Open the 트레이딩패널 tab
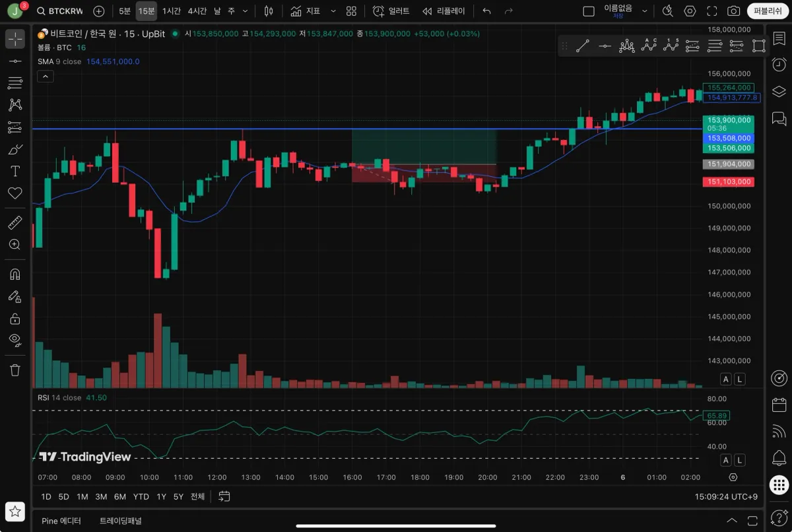 click(x=121, y=521)
